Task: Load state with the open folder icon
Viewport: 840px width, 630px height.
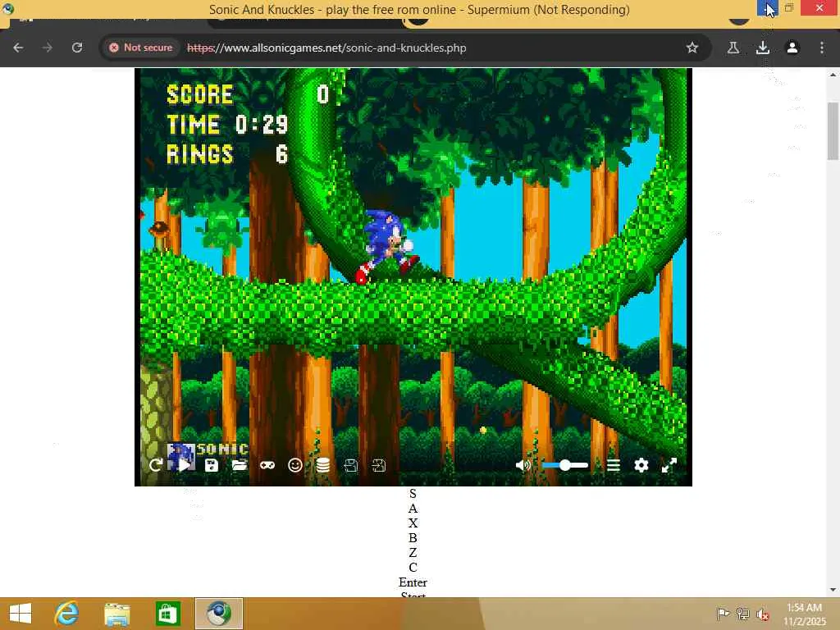Action: [240, 466]
